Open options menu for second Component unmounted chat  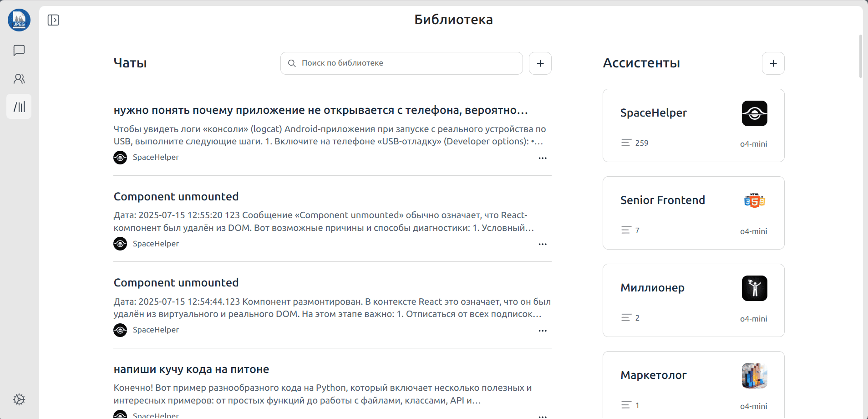543,331
